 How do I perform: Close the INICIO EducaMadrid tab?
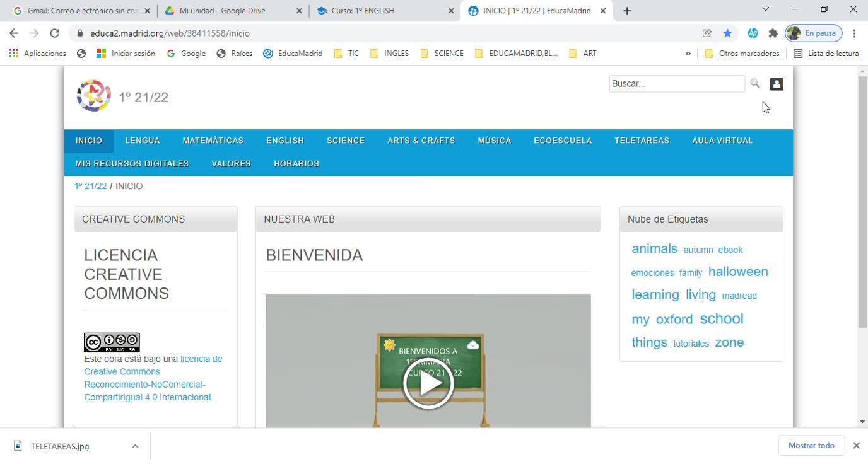602,11
